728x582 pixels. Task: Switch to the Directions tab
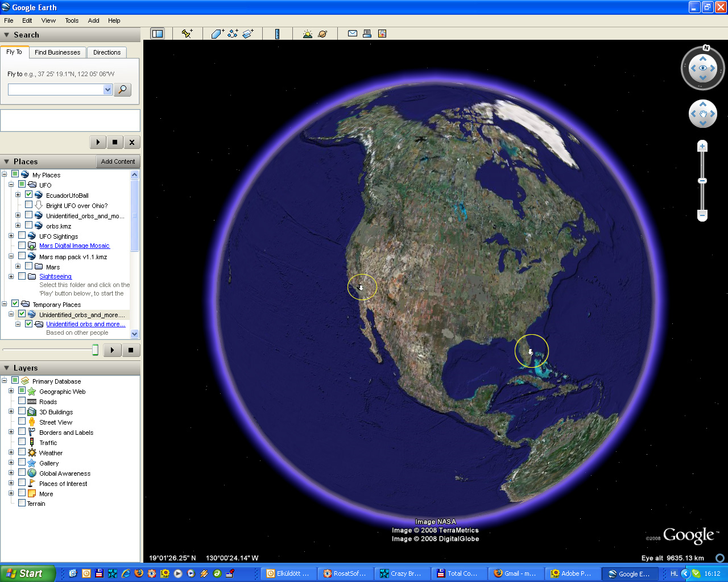pos(107,52)
